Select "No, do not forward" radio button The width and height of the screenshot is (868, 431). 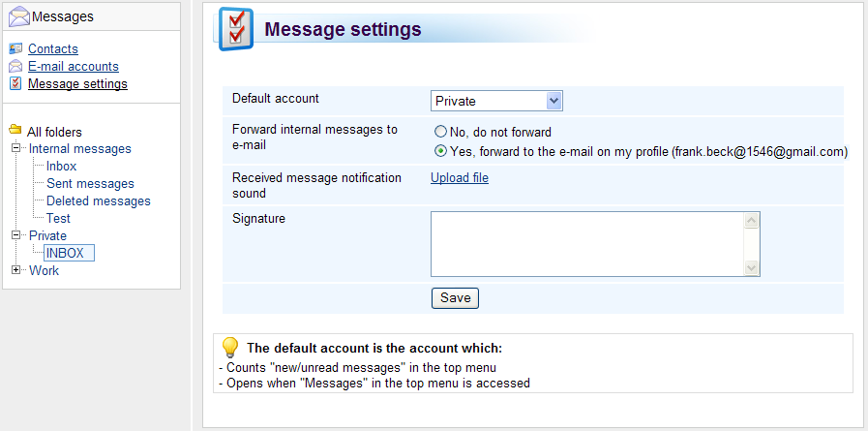[x=440, y=132]
